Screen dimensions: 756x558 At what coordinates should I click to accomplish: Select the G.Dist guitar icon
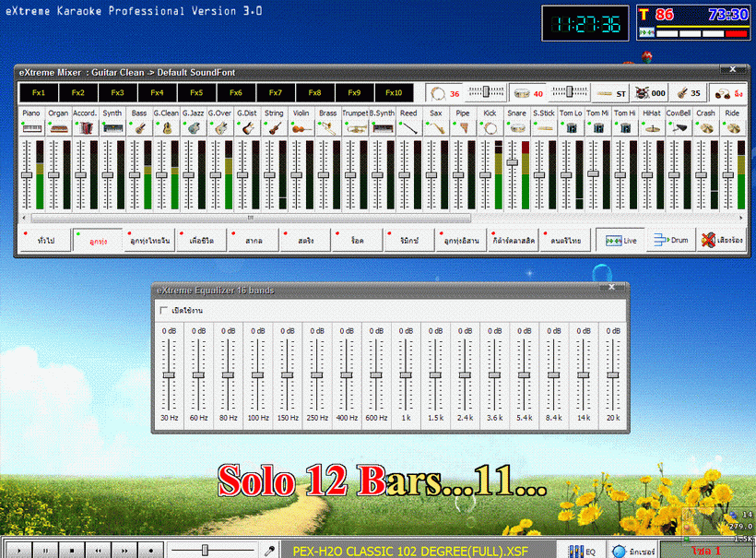[248, 128]
